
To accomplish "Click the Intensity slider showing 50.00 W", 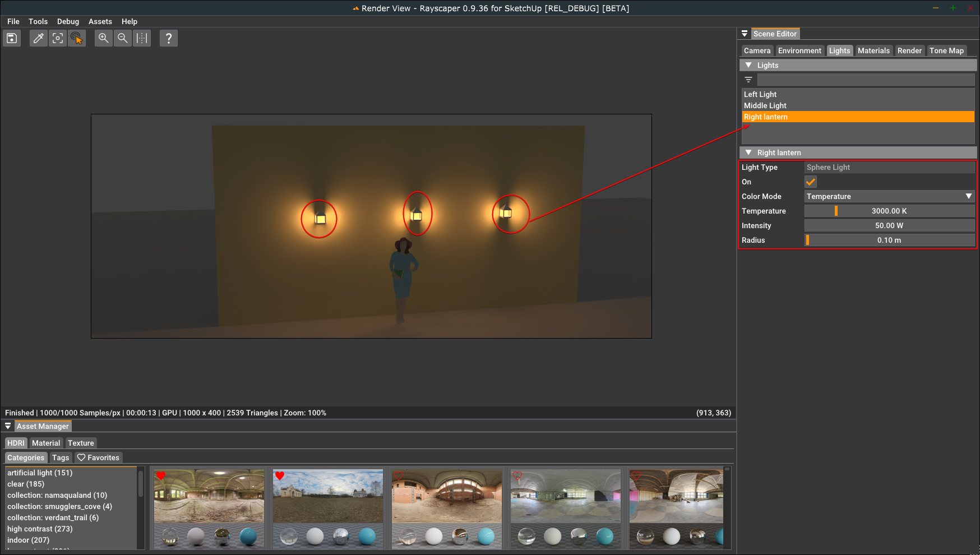I will (x=889, y=225).
